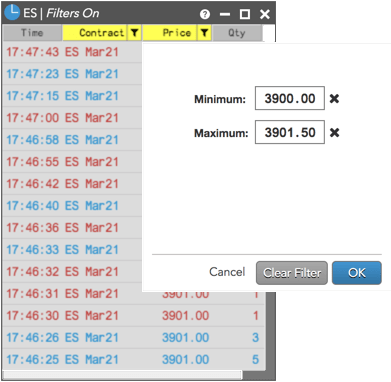Click the horizontal scrollbar at the bottom
The height and width of the screenshot is (382, 391).
[x=122, y=375]
